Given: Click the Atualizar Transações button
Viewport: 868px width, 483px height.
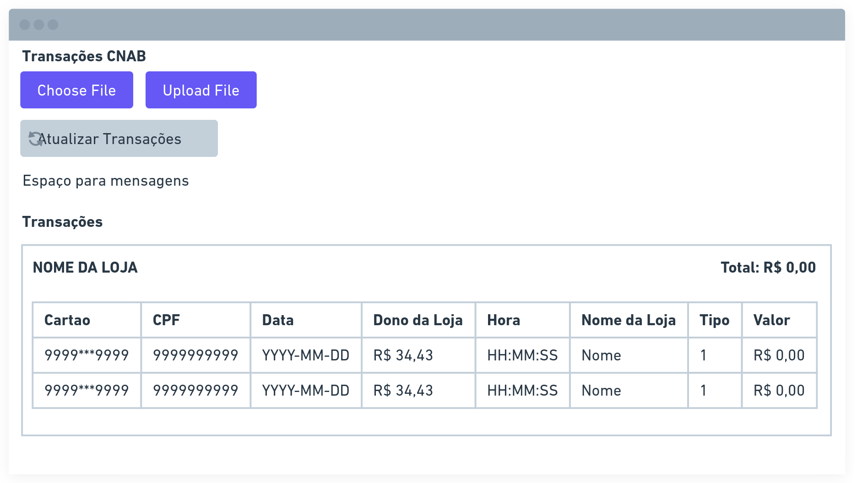Looking at the screenshot, I should tap(119, 139).
